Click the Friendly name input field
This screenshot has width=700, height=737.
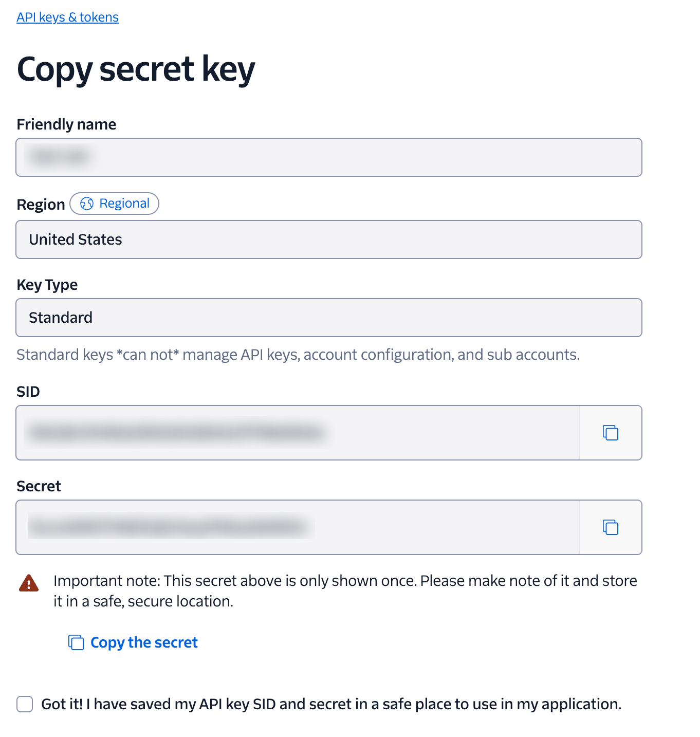pos(329,157)
